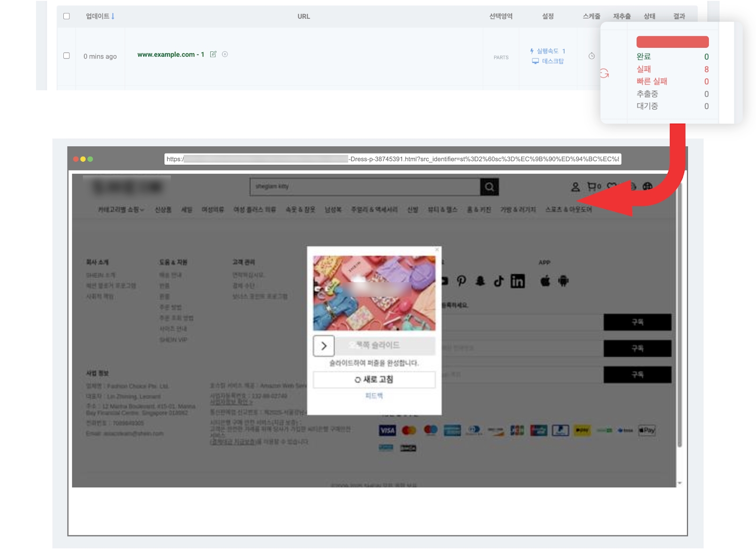
Task: Click the browser URL address field
Action: [392, 159]
